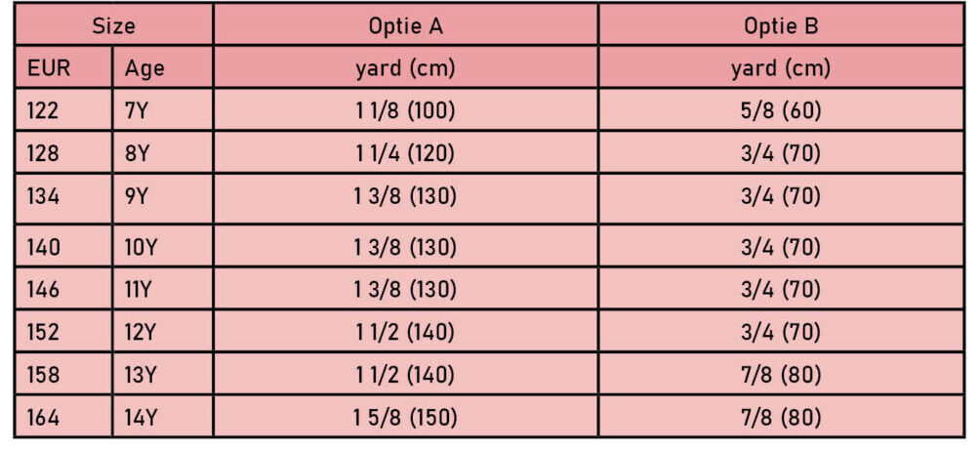
Task: Click the "1 5/8 (150)" cell
Action: click(x=405, y=418)
